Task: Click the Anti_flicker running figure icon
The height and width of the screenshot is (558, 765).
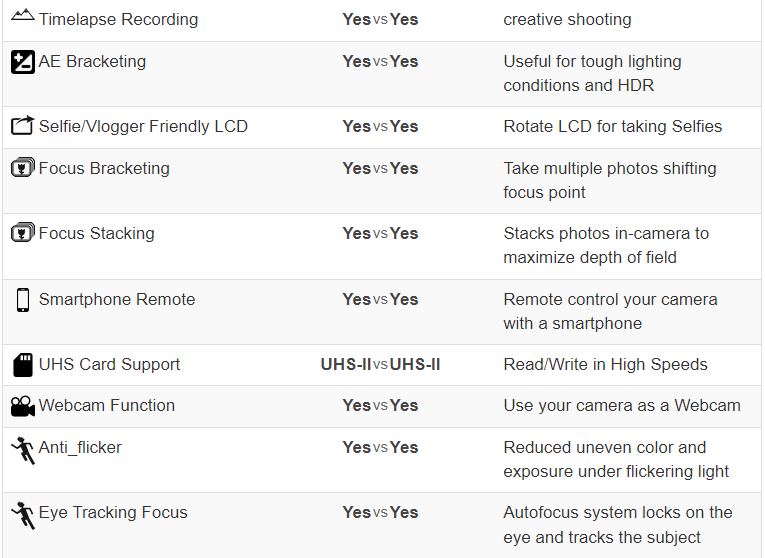Action: [22, 450]
